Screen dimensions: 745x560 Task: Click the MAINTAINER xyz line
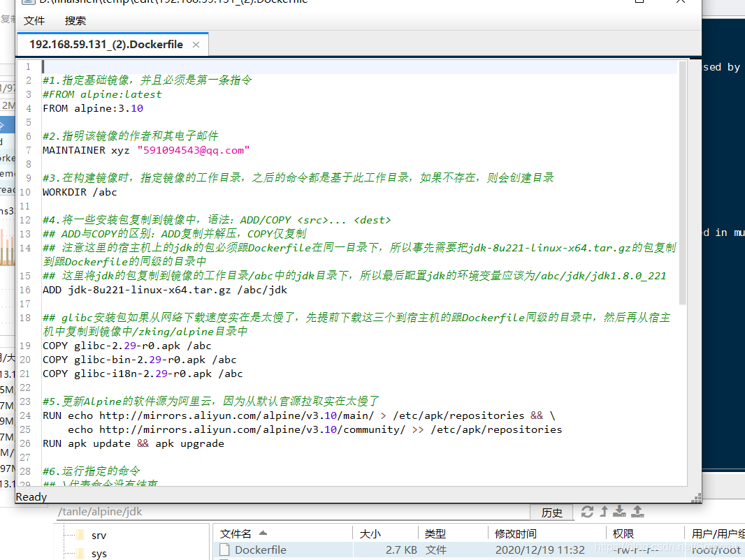pyautogui.click(x=146, y=150)
